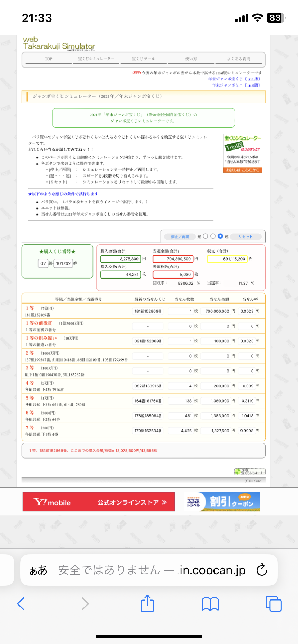Image resolution: width=298 pixels, height=644 pixels.
Task: Open Safari bookmarks book icon
Action: (211, 604)
